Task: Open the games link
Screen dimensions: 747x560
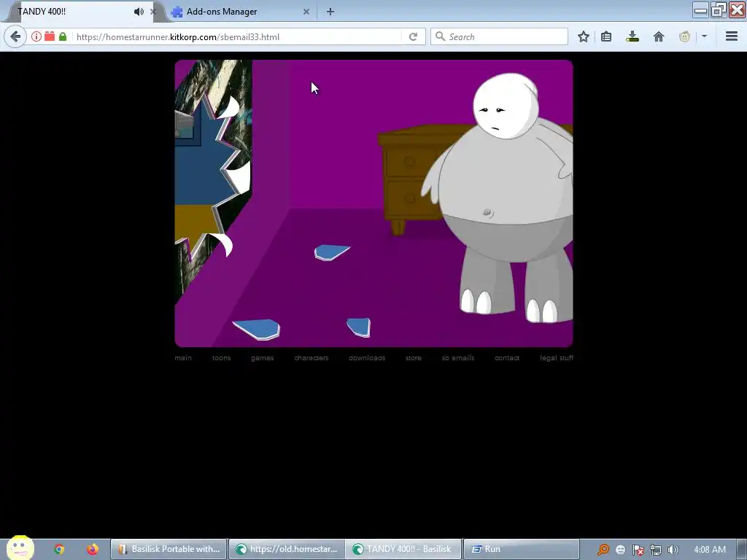Action: click(263, 358)
